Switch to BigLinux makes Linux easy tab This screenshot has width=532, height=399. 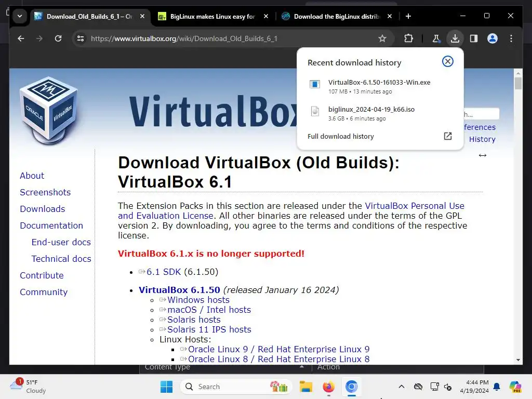point(212,16)
